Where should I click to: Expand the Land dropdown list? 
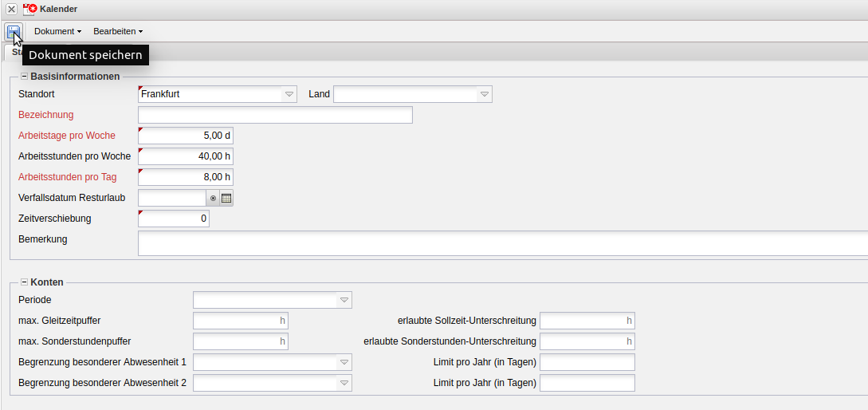click(484, 94)
